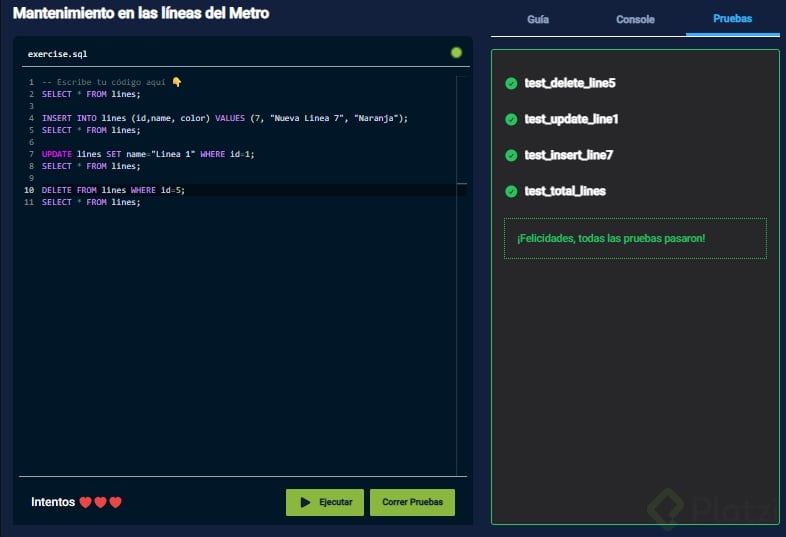Click green check icon for test_insert_line7

(511, 155)
